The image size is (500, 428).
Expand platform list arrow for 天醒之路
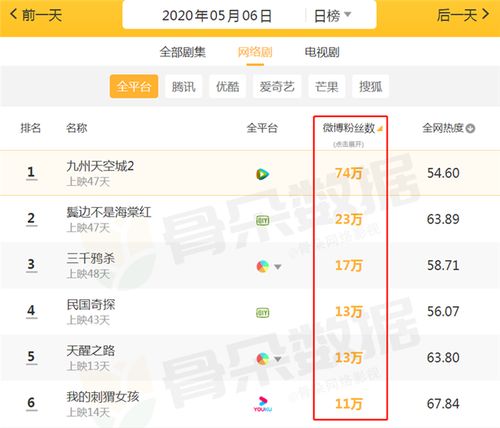(x=278, y=359)
